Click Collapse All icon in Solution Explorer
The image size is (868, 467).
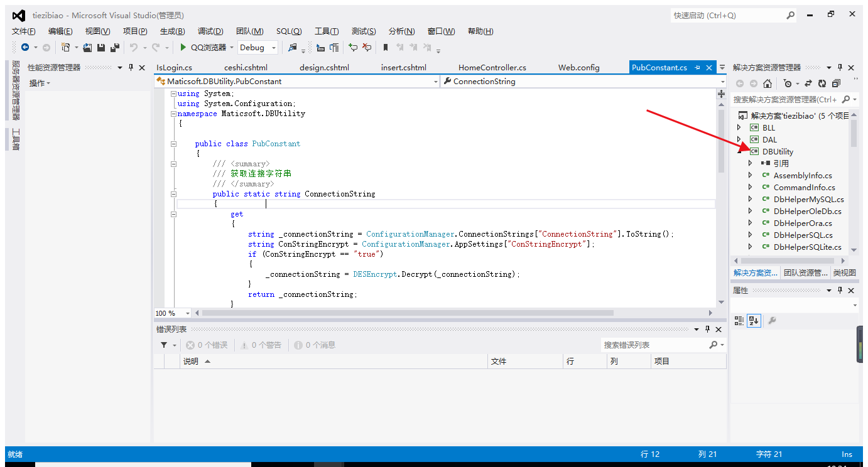(836, 83)
